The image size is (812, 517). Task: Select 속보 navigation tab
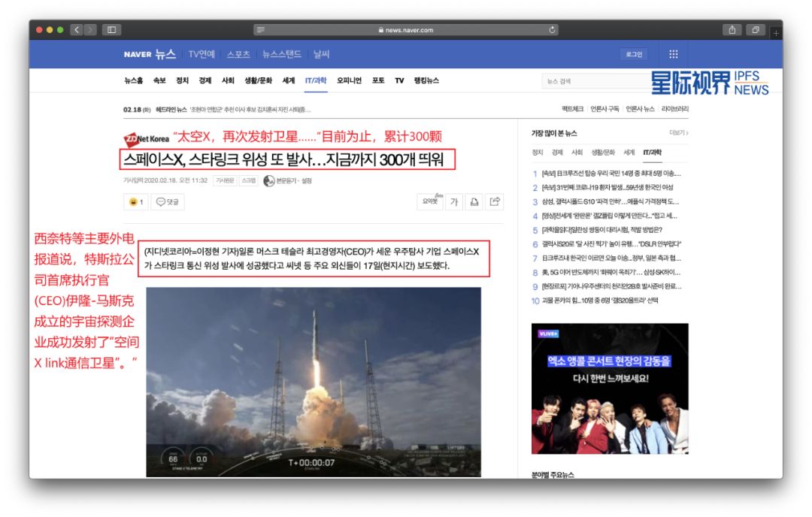coord(159,80)
